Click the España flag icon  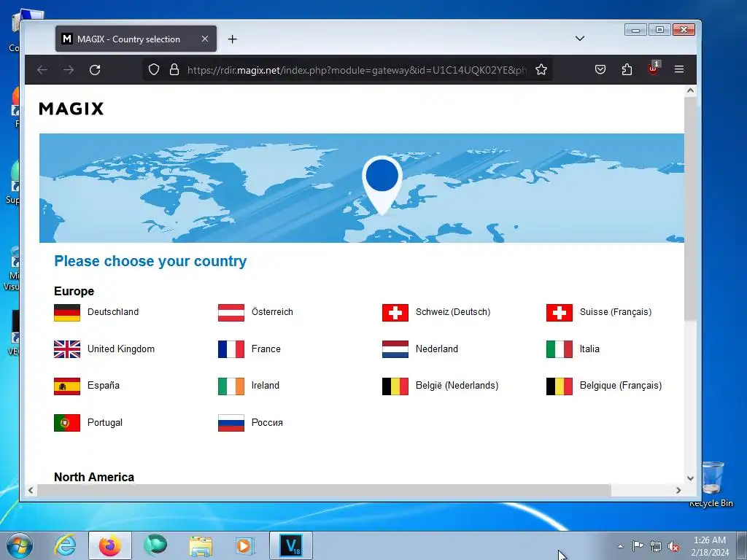coord(66,386)
